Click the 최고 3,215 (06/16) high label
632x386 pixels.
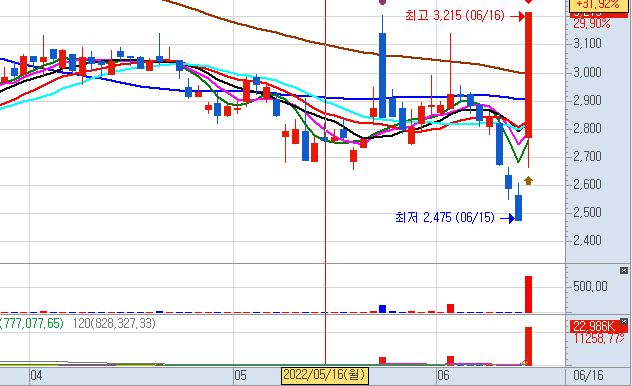455,16
